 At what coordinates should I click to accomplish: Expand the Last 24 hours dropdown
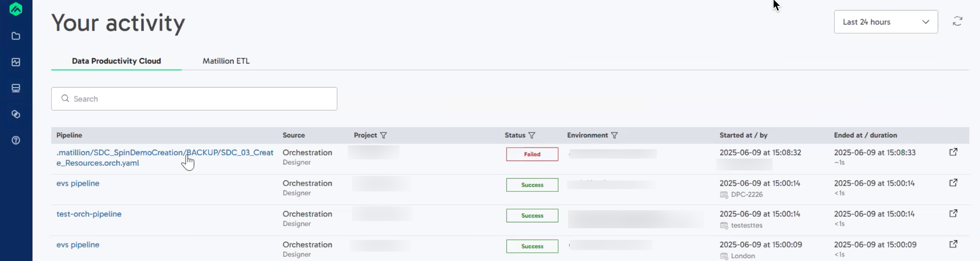pos(886,22)
